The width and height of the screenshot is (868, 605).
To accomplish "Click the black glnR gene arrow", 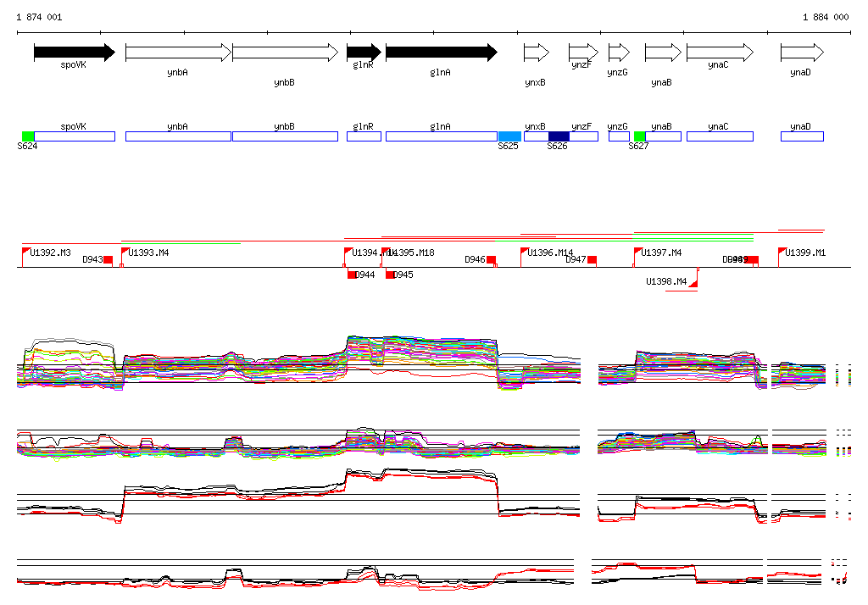I will coord(364,53).
